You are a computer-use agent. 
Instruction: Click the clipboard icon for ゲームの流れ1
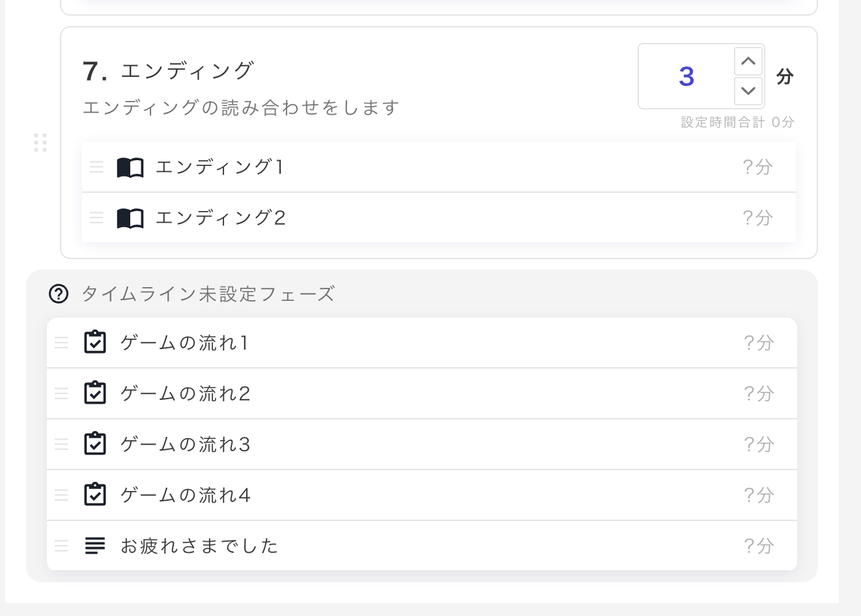point(95,343)
